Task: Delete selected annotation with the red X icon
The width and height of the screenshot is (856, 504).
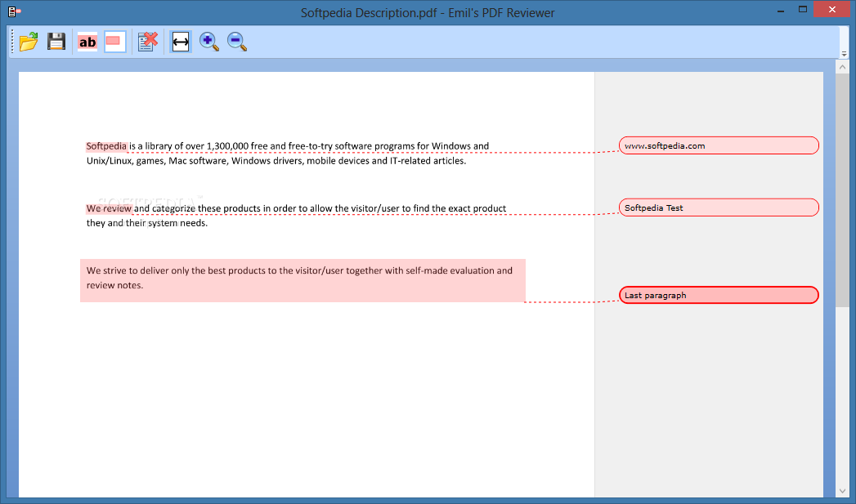Action: (147, 42)
